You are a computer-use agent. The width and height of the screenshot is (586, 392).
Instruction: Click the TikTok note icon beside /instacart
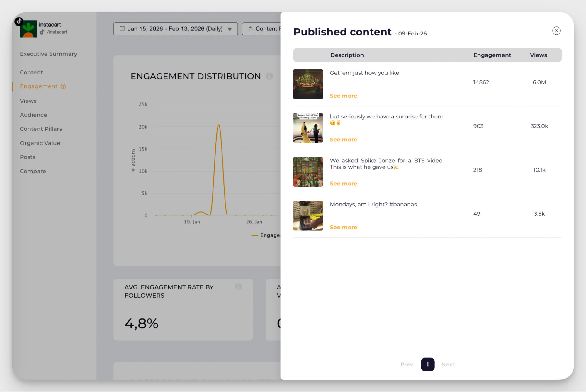(42, 32)
